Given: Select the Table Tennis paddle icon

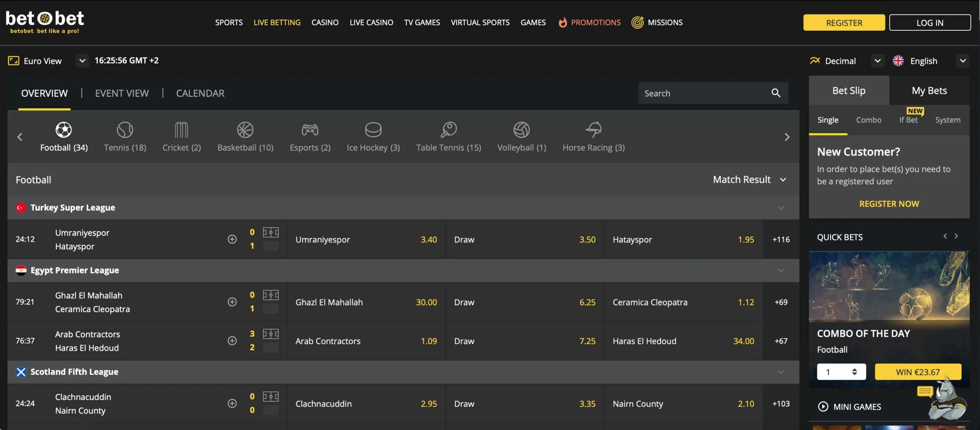Looking at the screenshot, I should click(448, 130).
